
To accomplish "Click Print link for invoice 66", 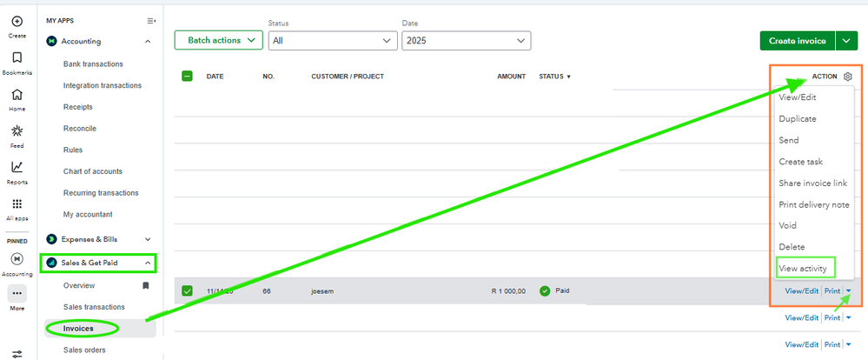I will pyautogui.click(x=832, y=290).
